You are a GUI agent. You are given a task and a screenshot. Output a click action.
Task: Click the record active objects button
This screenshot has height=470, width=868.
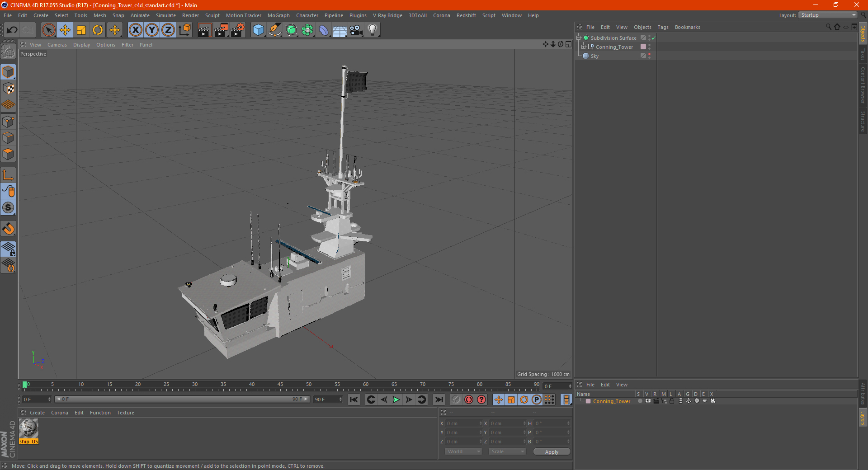point(456,399)
